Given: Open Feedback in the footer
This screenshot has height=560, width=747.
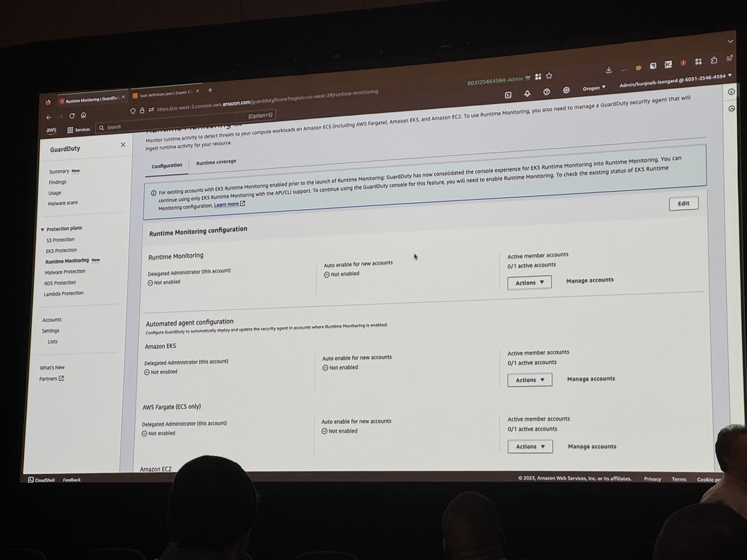Looking at the screenshot, I should (x=72, y=480).
